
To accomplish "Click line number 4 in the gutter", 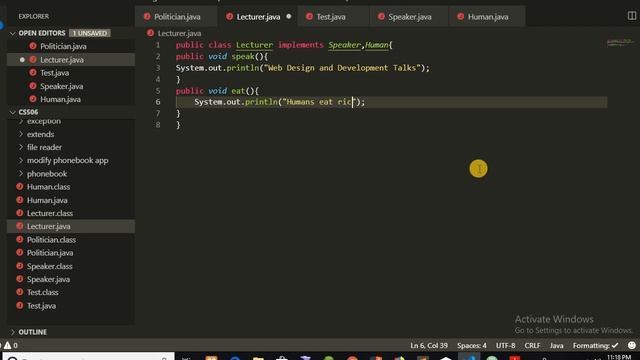I will pyautogui.click(x=158, y=79).
